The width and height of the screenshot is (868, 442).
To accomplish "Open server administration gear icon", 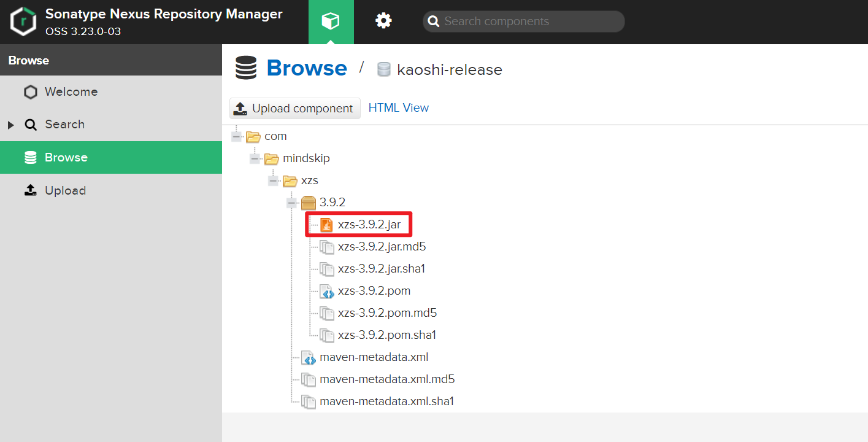I will point(383,21).
